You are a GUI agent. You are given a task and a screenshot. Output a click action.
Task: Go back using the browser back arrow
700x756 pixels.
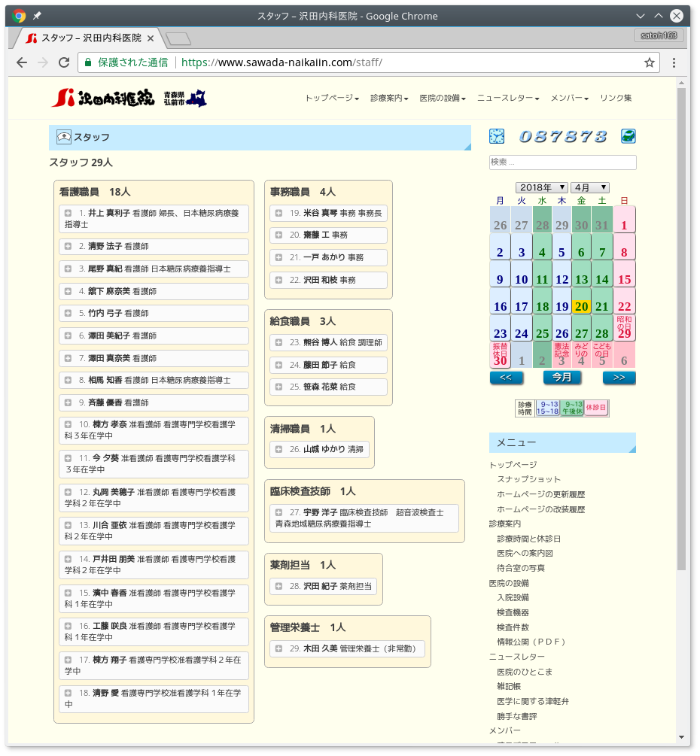(22, 62)
